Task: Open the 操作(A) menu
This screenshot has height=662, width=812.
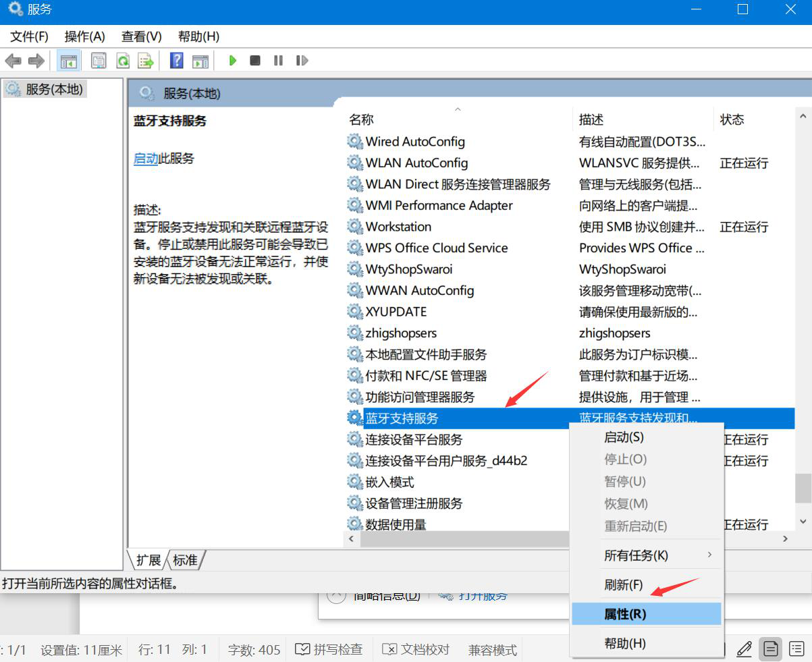Action: tap(84, 36)
